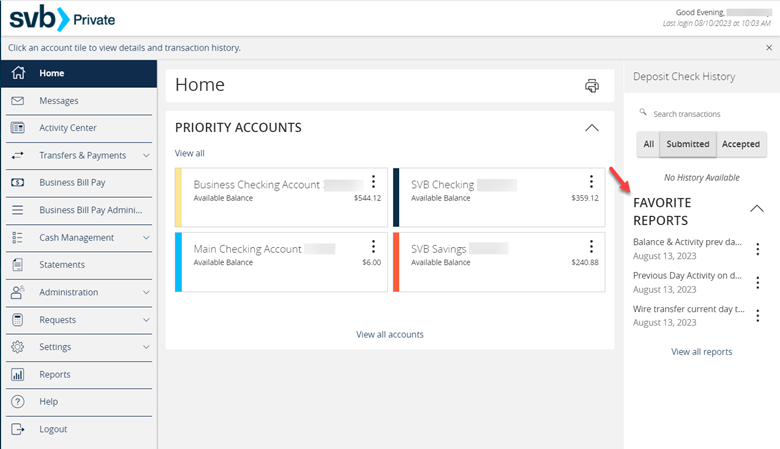The height and width of the screenshot is (449, 780).
Task: Expand Requests submenu chevron
Action: pyautogui.click(x=146, y=320)
